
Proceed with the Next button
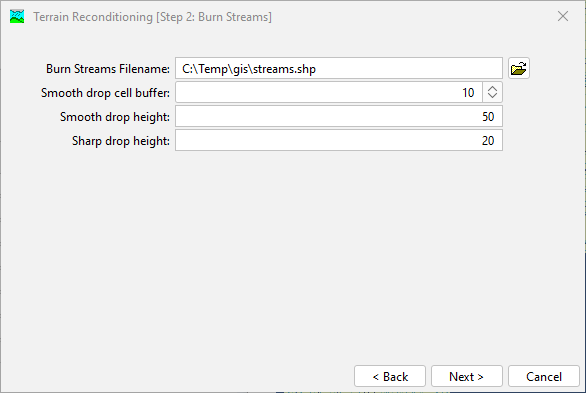[467, 376]
